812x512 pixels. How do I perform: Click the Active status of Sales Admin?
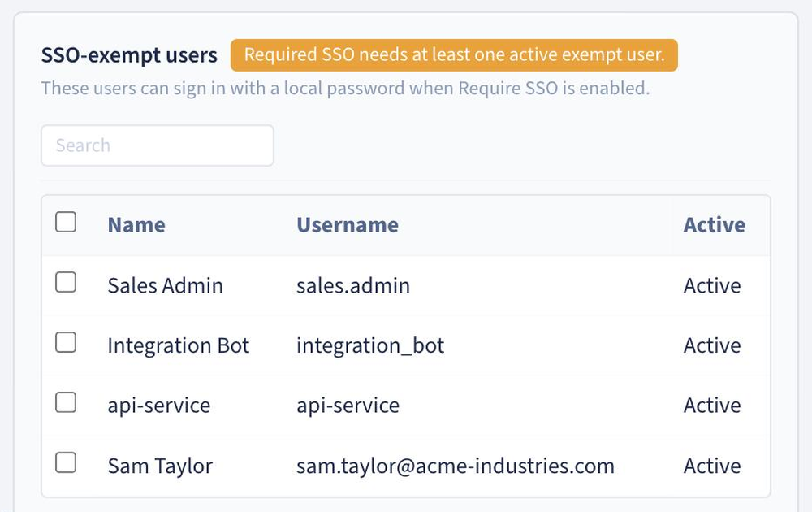pos(712,285)
